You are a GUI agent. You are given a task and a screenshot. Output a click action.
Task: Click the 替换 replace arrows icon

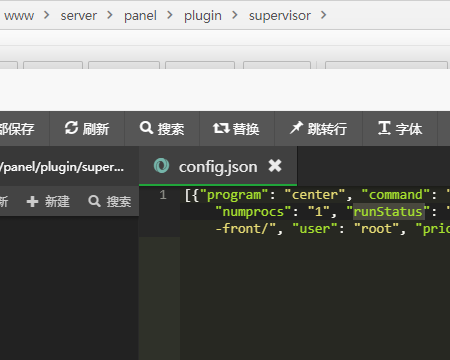click(x=221, y=128)
